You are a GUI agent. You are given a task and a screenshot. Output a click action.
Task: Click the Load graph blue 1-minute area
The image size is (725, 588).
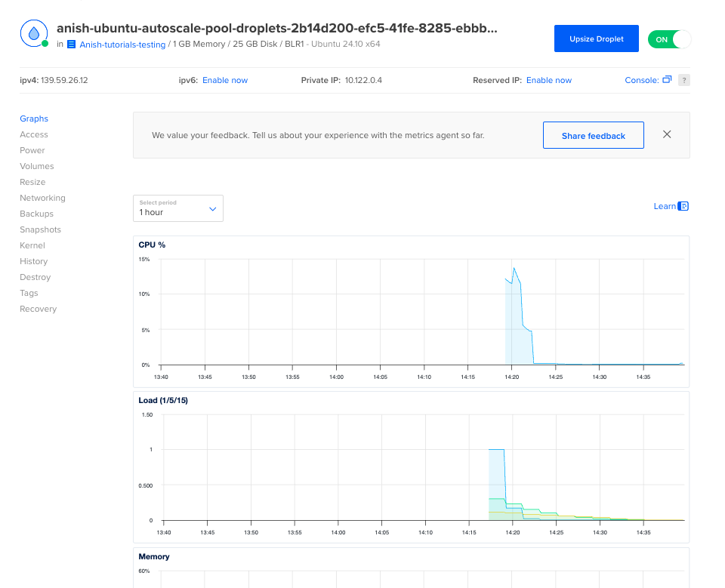pos(496,472)
